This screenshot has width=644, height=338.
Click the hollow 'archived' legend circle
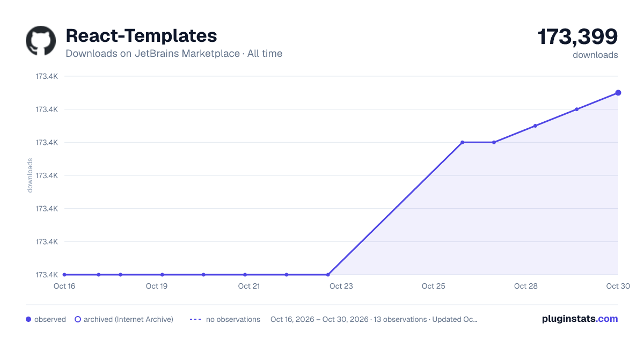click(x=78, y=319)
